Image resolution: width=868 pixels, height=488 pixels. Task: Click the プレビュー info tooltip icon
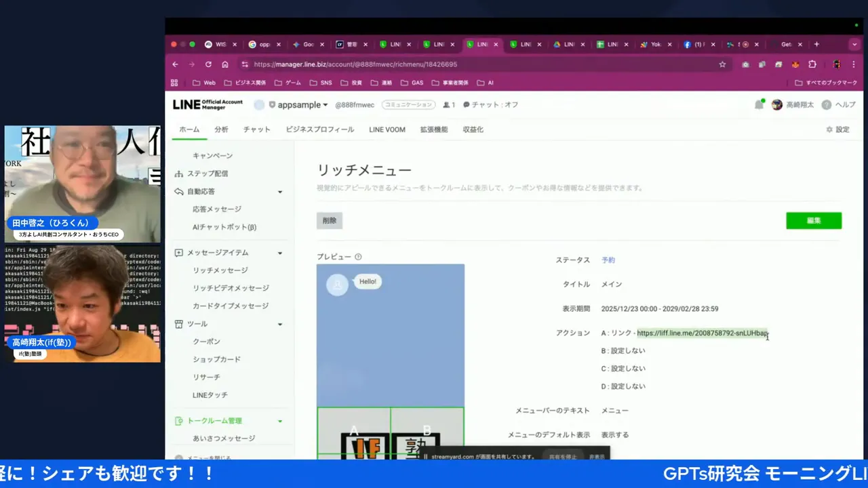(x=358, y=257)
